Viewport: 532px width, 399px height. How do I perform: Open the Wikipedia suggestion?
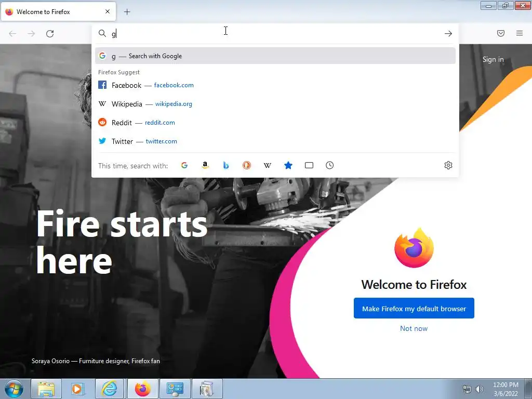[275, 104]
